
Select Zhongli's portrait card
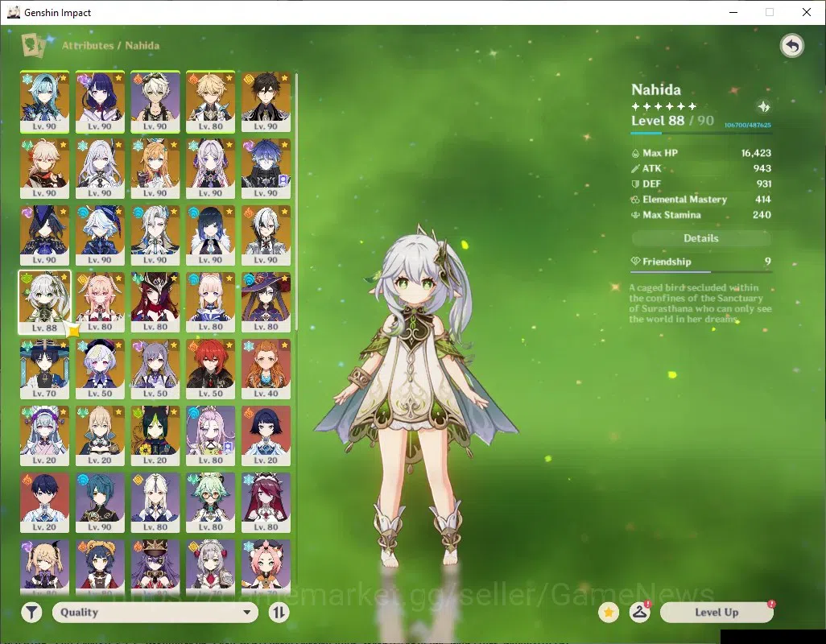click(266, 101)
